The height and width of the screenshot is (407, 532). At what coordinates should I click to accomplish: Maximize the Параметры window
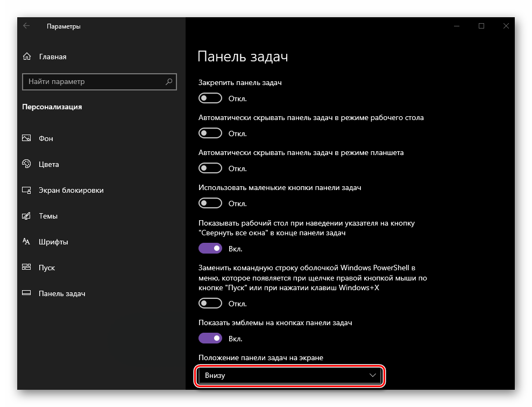(x=481, y=26)
